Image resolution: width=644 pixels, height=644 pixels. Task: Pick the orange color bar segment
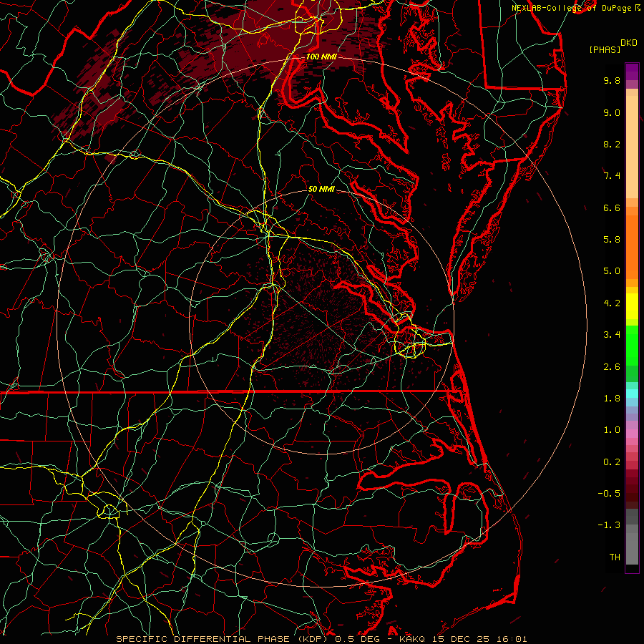[x=632, y=246]
